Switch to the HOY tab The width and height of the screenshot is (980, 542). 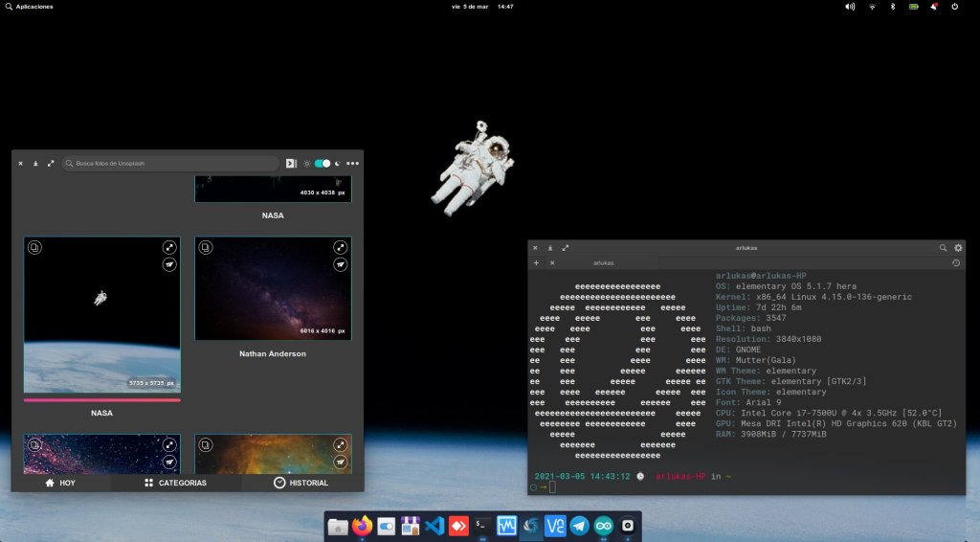(60, 483)
